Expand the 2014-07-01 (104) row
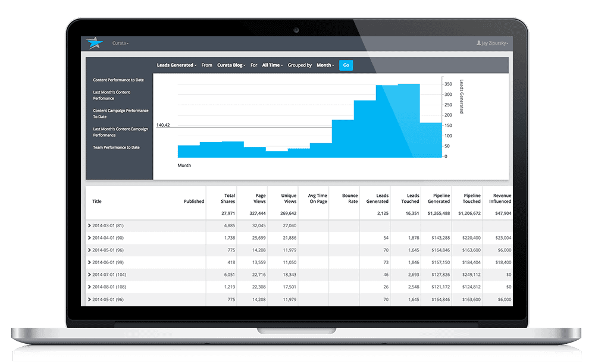 (90, 275)
